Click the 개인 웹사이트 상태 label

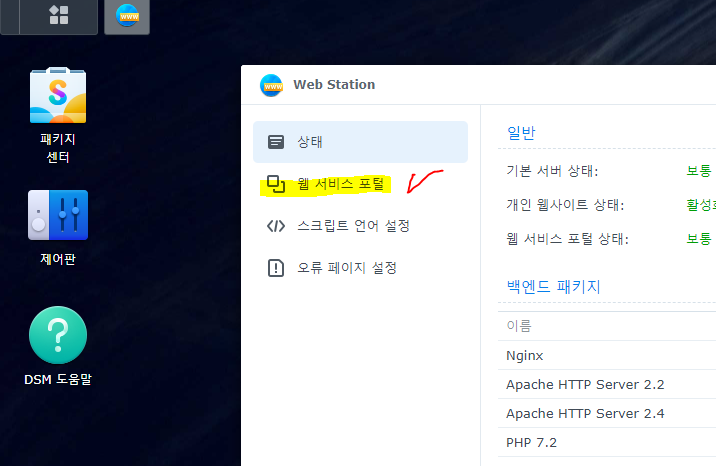(x=565, y=204)
